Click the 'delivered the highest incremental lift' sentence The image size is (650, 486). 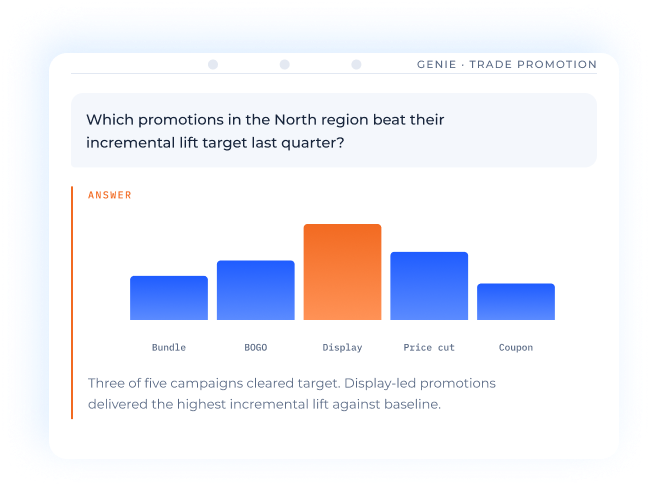[x=264, y=404]
